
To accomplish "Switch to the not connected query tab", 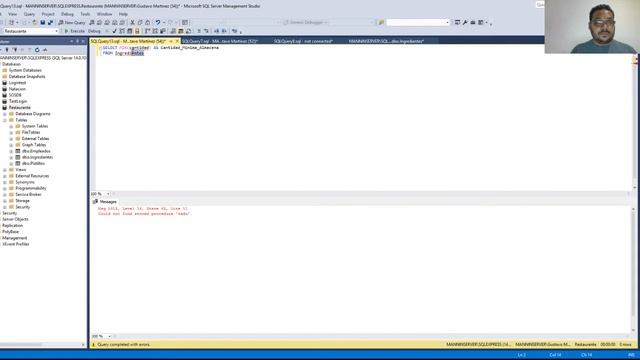I will coord(303,41).
